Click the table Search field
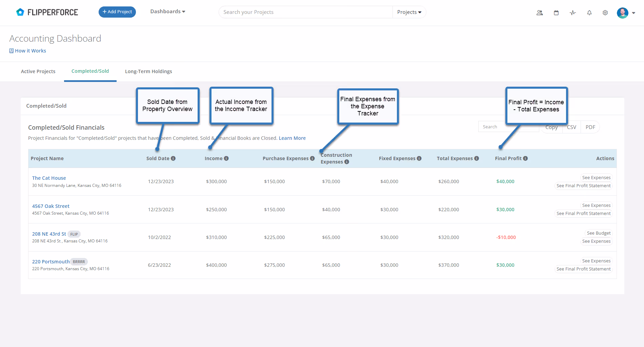This screenshot has height=347, width=644. (x=508, y=127)
